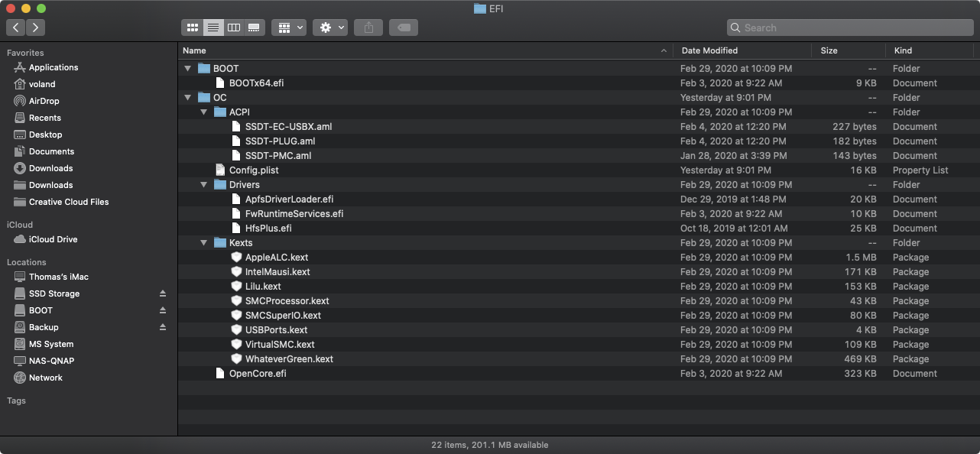The image size is (980, 454).
Task: Select the BOOT volume in sidebar
Action: [x=41, y=310]
